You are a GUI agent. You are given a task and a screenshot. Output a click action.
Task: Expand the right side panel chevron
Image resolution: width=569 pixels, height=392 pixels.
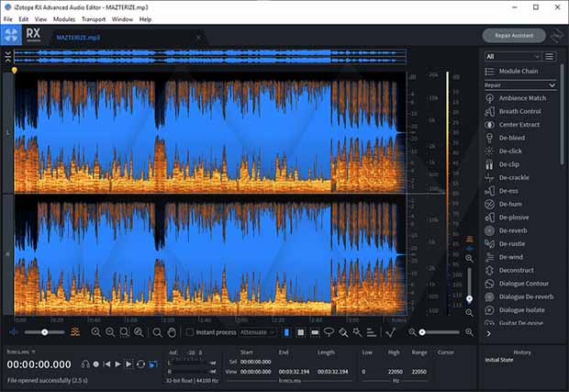coord(489,334)
